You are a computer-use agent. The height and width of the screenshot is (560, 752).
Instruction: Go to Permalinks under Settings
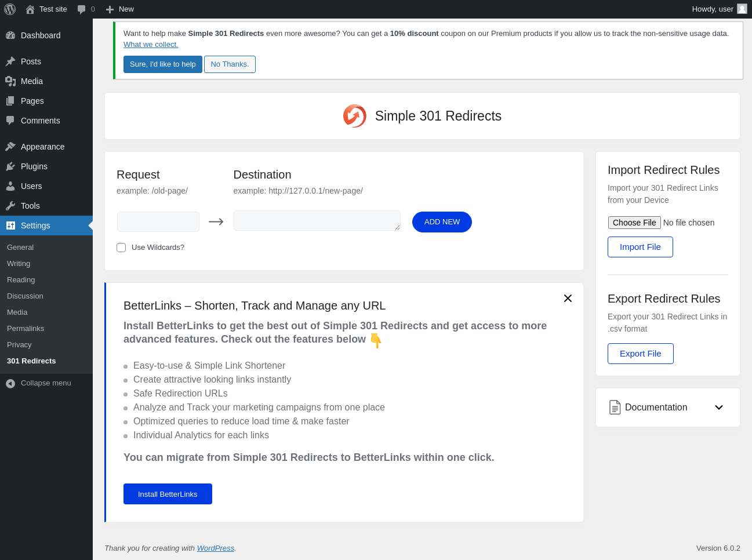click(26, 328)
